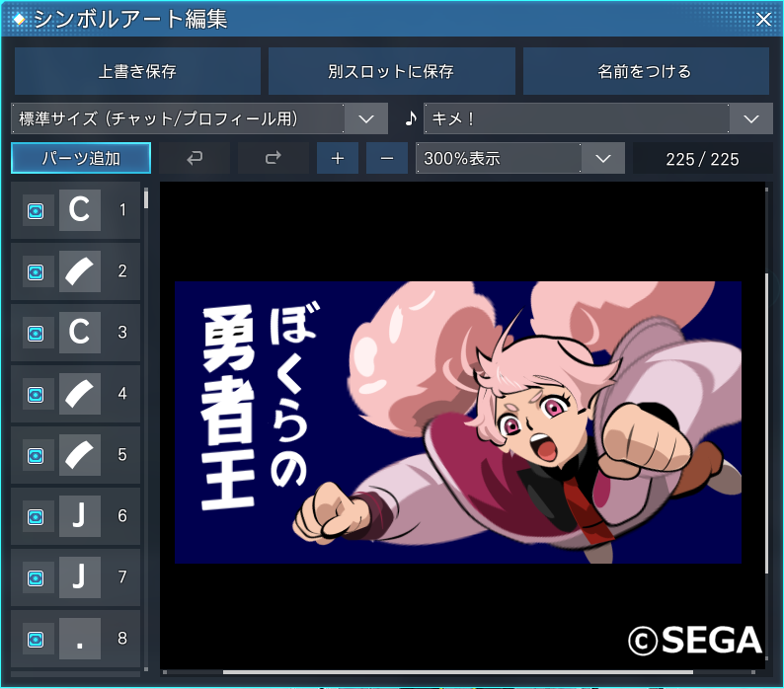This screenshot has width=784, height=689.
Task: Select the C symbol of layer 3
Action: click(x=80, y=333)
